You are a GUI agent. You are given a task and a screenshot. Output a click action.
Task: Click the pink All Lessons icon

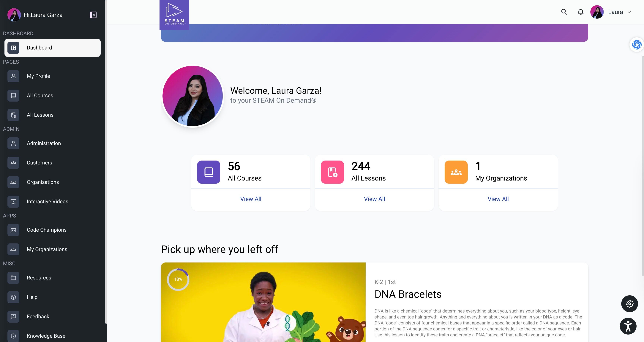[x=332, y=172]
